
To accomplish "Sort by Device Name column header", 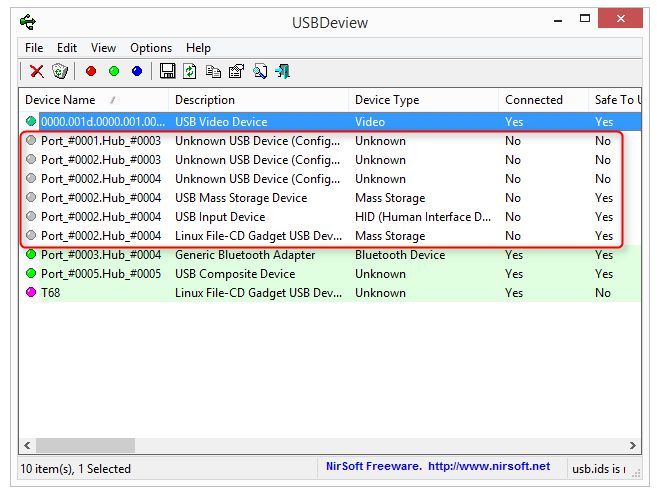I will pyautogui.click(x=93, y=100).
